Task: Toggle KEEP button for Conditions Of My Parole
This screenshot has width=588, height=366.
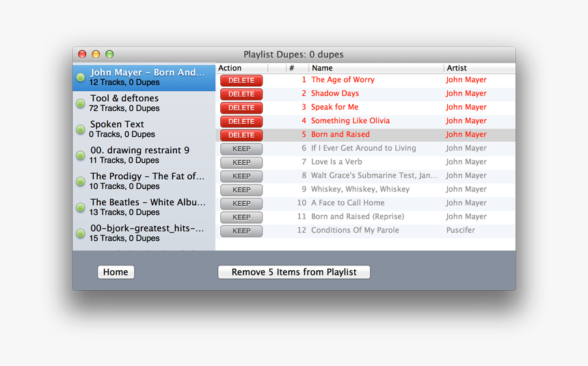Action: (x=241, y=231)
